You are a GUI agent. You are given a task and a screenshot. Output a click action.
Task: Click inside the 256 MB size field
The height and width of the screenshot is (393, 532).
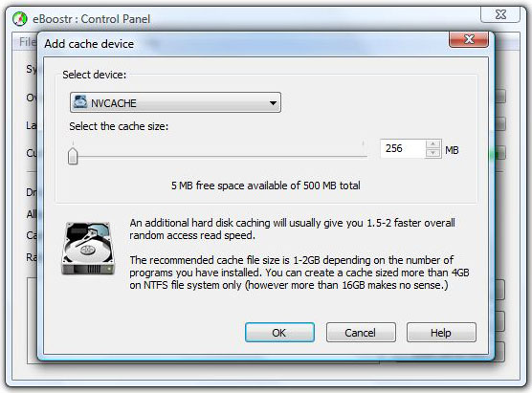[403, 148]
